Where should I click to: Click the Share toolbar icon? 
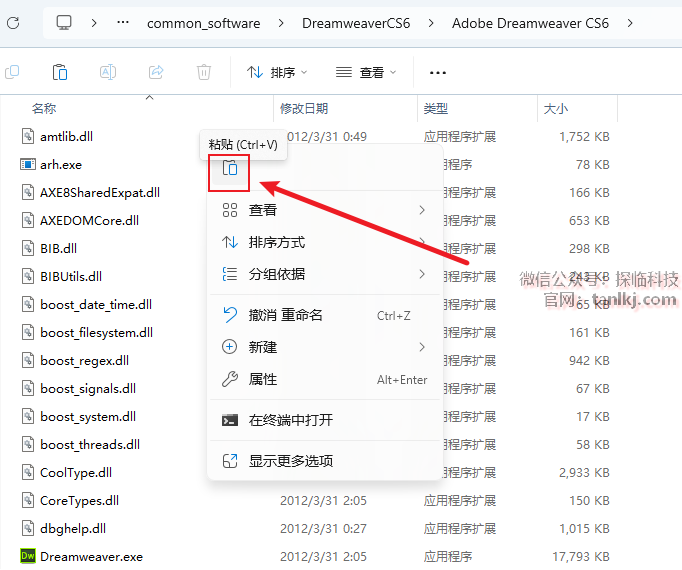(x=156, y=72)
